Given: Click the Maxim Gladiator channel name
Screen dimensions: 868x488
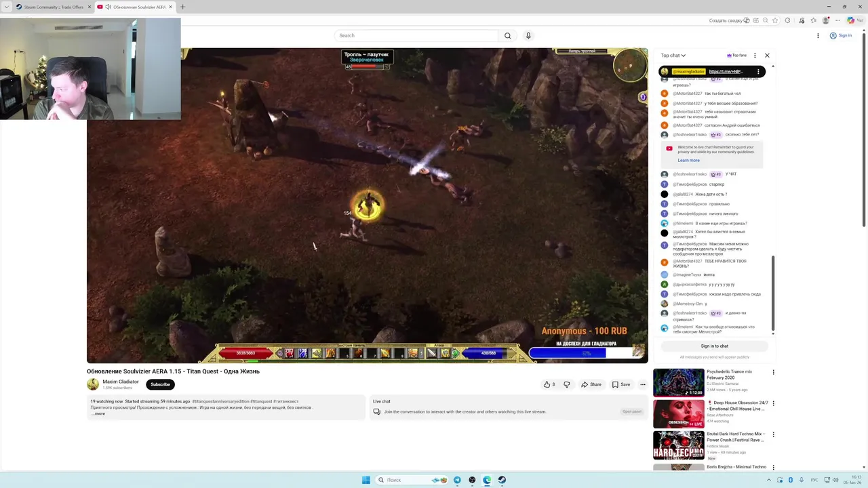Looking at the screenshot, I should (121, 382).
